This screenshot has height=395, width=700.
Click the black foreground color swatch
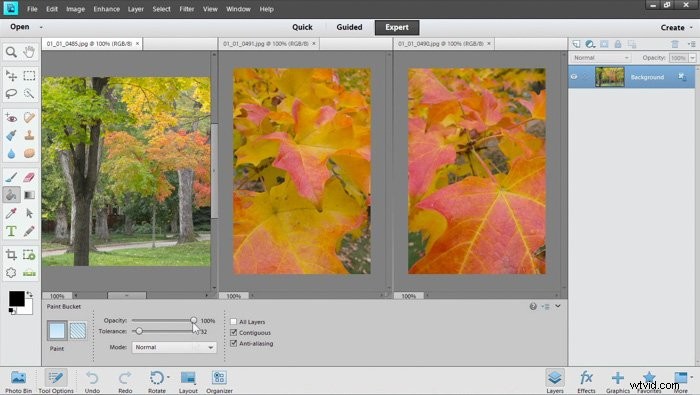coord(17,299)
